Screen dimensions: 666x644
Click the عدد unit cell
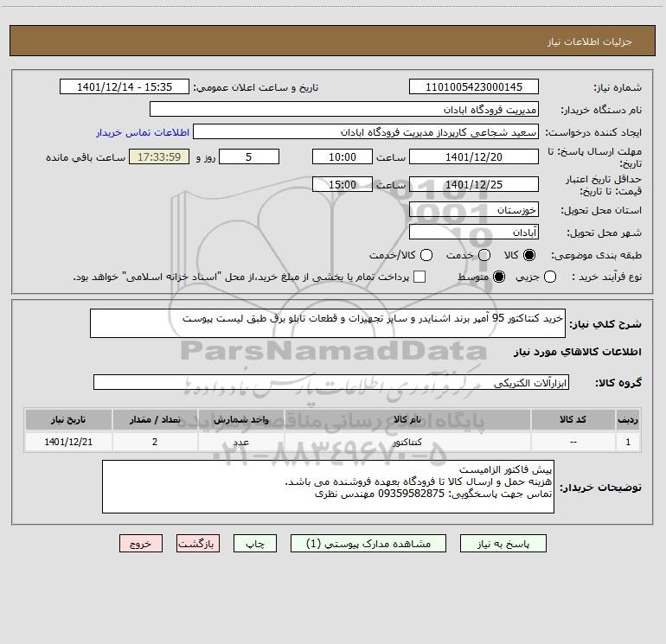point(240,442)
